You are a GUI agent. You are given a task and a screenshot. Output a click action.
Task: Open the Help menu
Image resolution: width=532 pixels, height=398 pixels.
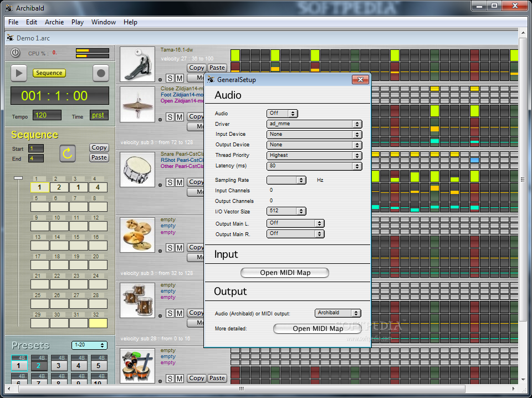click(130, 22)
